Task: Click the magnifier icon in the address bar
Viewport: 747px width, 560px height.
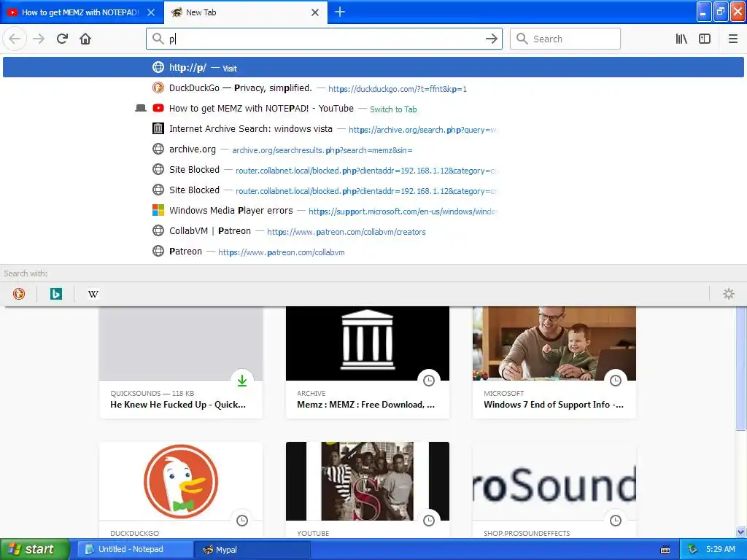Action: coord(158,39)
